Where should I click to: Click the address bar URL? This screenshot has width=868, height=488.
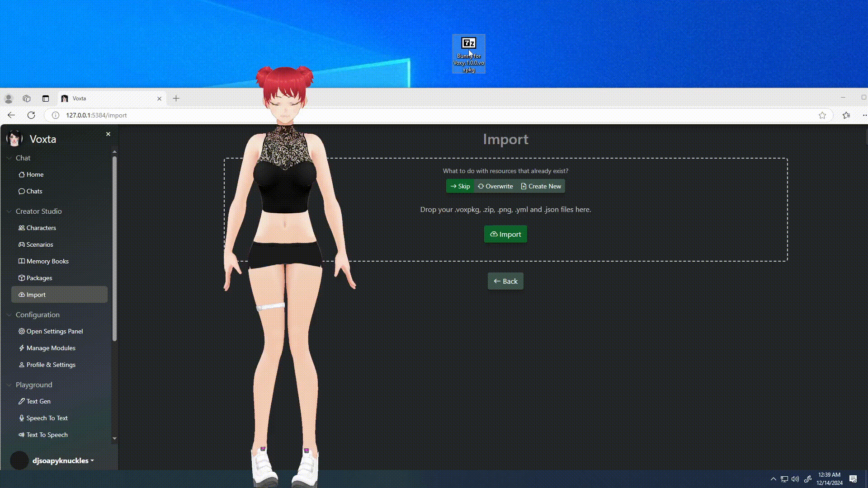[x=96, y=115]
